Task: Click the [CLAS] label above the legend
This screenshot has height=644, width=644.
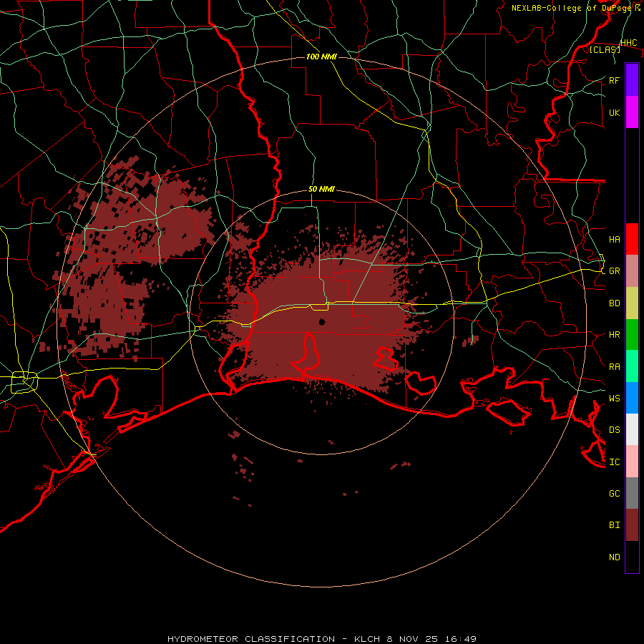Action: (605, 49)
